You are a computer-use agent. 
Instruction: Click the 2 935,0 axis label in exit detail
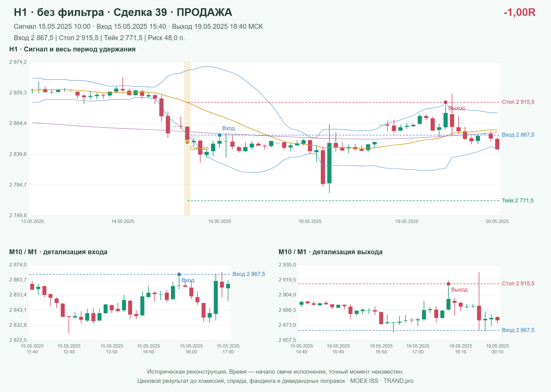tap(287, 265)
